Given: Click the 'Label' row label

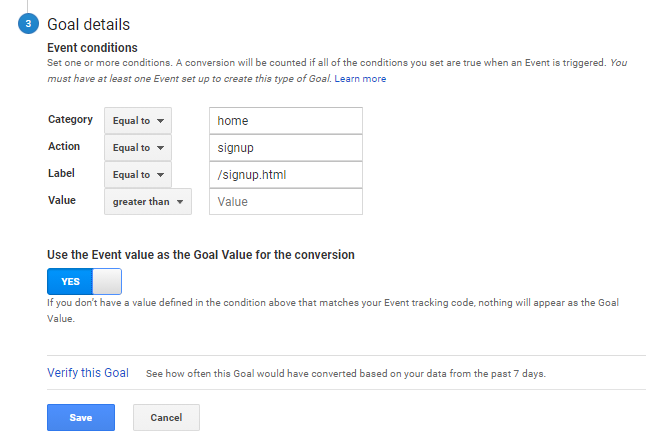Looking at the screenshot, I should point(62,174).
